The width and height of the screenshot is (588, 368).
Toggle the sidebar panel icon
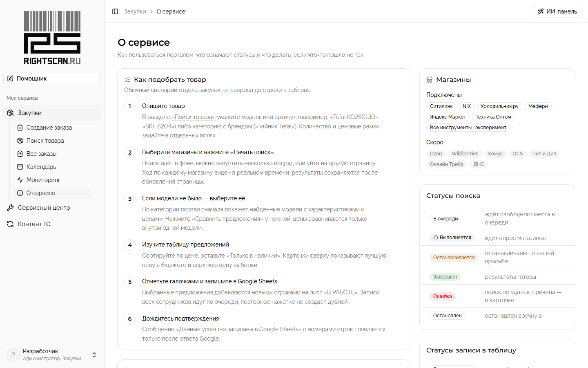[115, 11]
